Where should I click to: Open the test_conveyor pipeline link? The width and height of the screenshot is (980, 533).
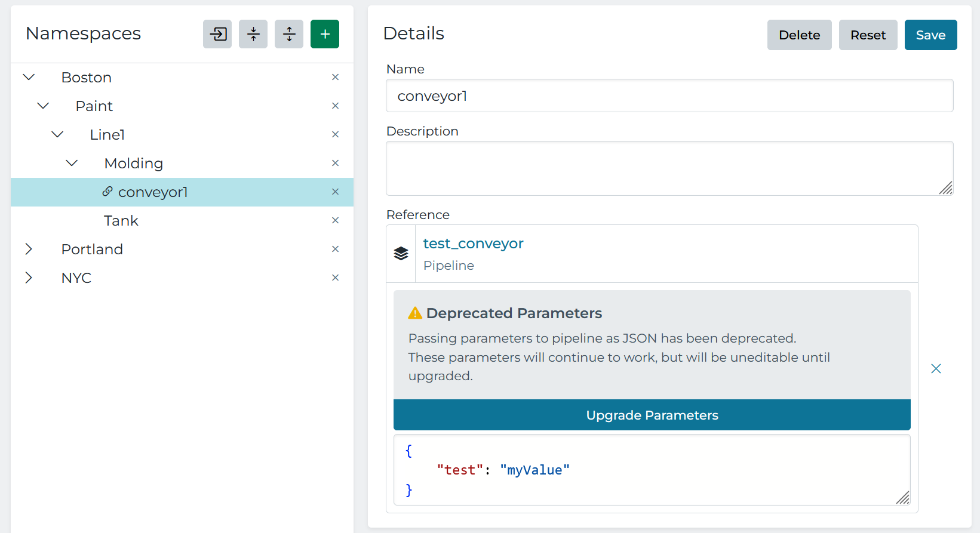[x=474, y=244]
